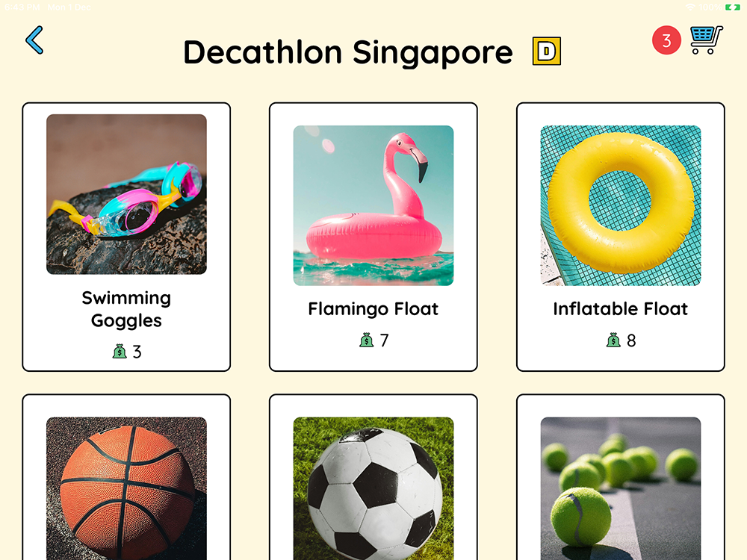This screenshot has height=560, width=747.
Task: Go back using the blue chevron arrow
Action: [34, 40]
